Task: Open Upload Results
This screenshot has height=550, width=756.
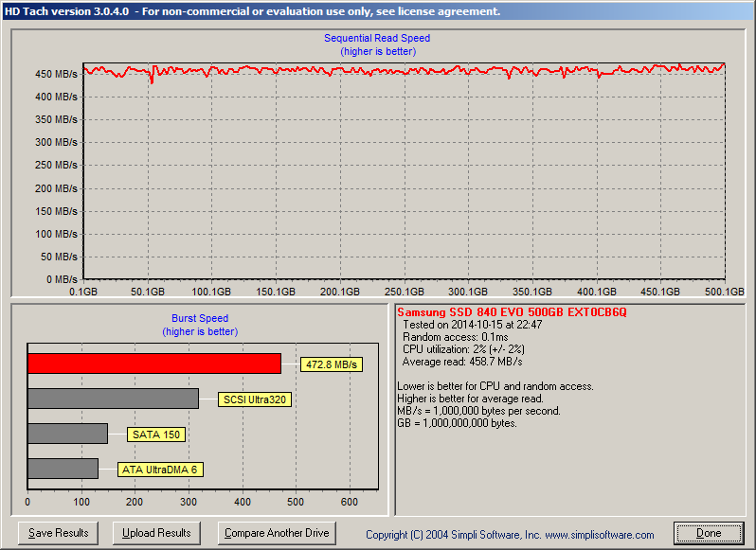Action: tap(156, 533)
